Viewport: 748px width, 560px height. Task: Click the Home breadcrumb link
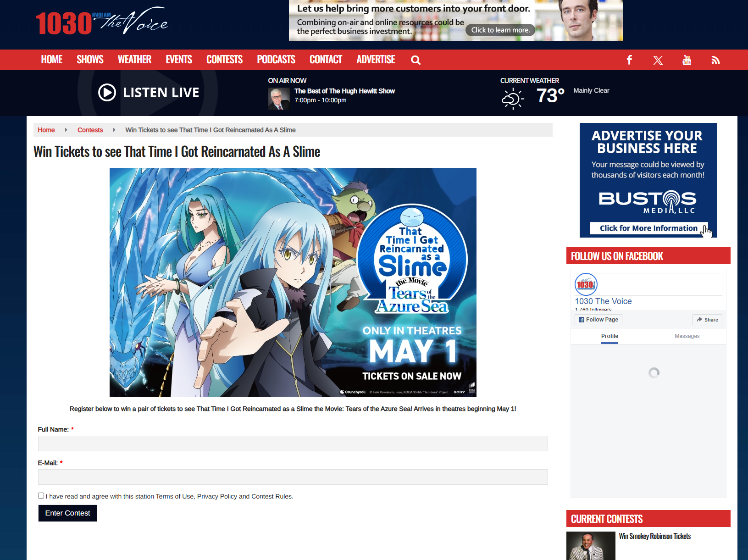click(46, 130)
